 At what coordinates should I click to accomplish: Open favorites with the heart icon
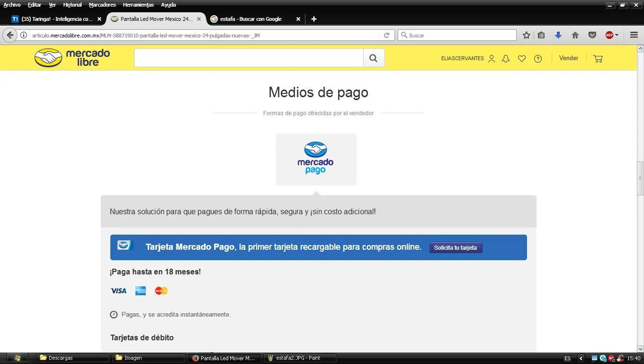click(522, 58)
